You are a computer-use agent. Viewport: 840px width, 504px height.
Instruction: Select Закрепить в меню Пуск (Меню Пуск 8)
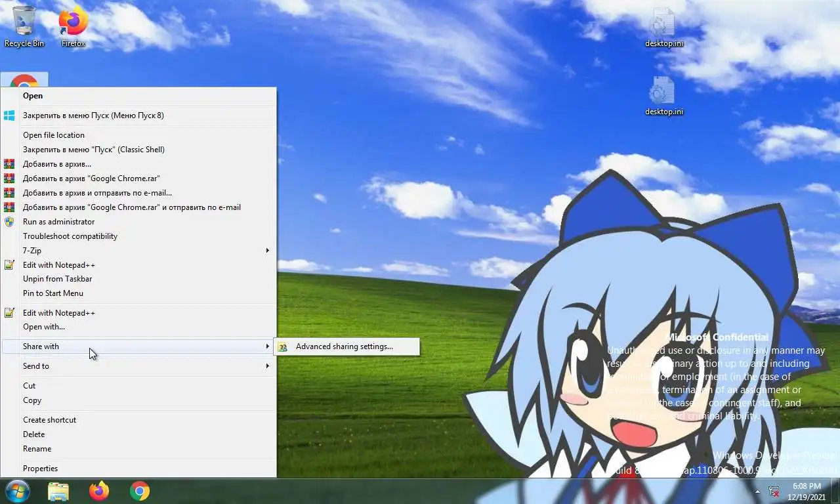[139, 115]
